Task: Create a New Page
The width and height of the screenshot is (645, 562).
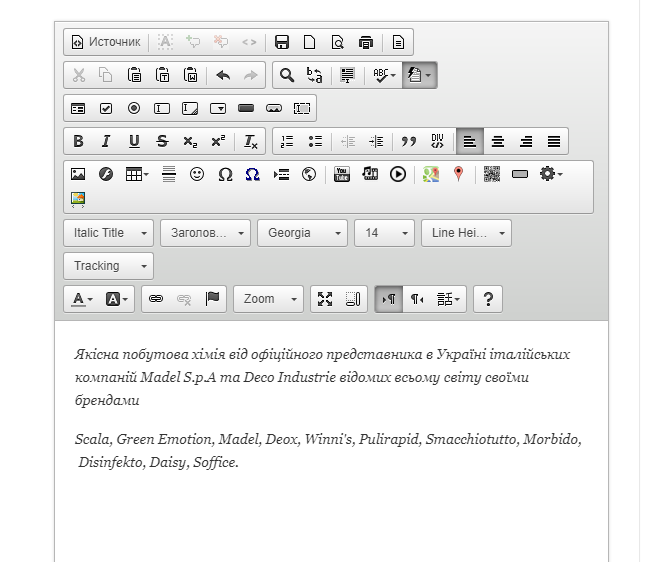Action: pyautogui.click(x=309, y=42)
